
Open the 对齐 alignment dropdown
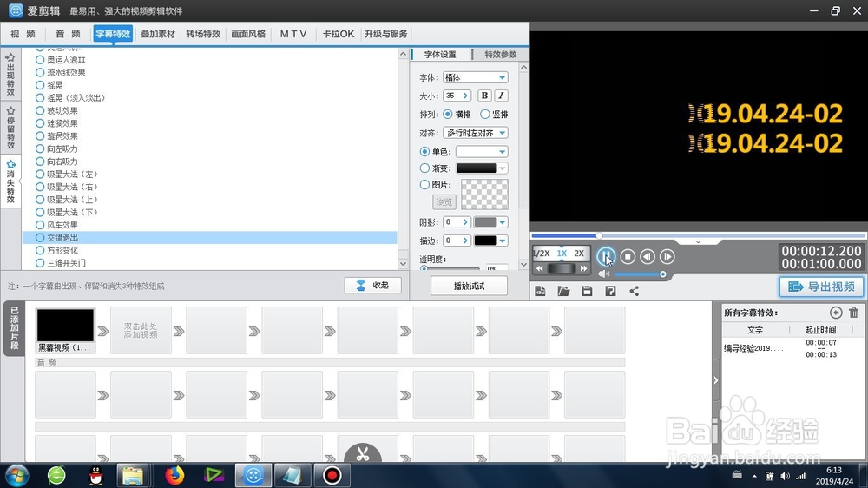click(x=475, y=133)
